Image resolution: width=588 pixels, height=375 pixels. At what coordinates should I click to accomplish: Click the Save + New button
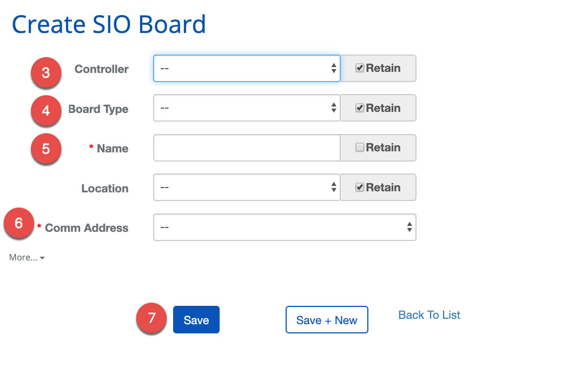click(x=327, y=319)
